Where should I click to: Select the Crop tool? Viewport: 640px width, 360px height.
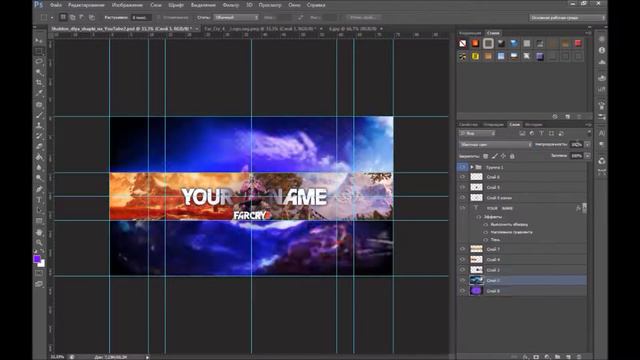(x=39, y=83)
